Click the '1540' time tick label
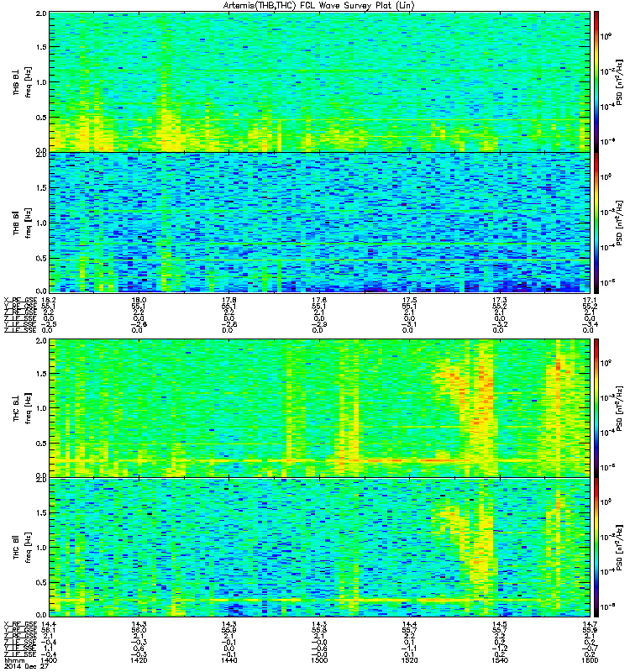 (x=500, y=660)
